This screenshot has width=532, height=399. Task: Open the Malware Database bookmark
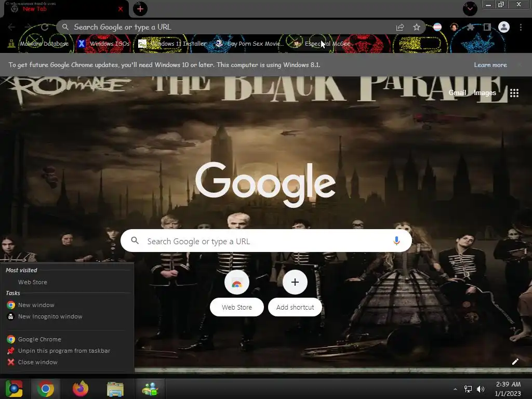click(38, 44)
